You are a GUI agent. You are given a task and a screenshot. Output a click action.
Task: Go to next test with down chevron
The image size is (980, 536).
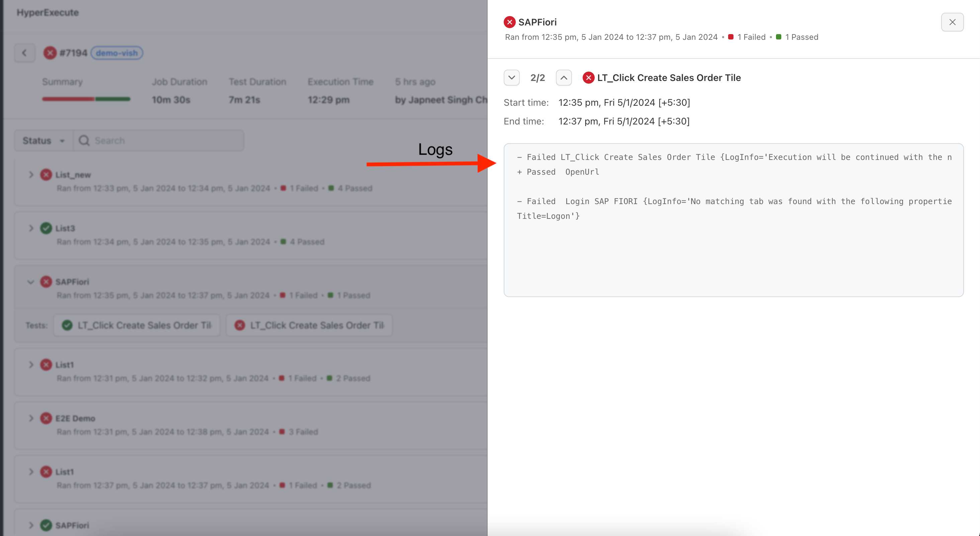pyautogui.click(x=511, y=78)
